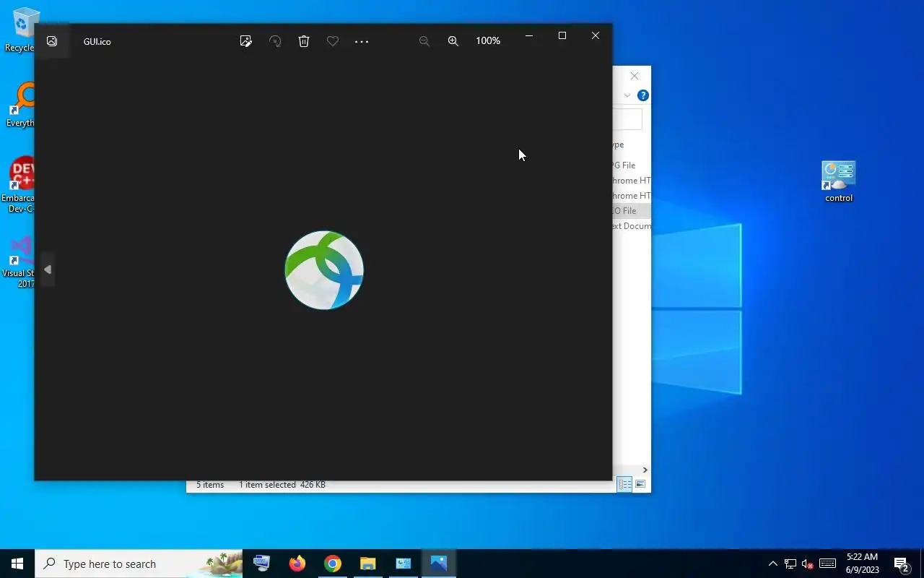
Task: Expand the File Explorer ribbon chevron
Action: 627,95
